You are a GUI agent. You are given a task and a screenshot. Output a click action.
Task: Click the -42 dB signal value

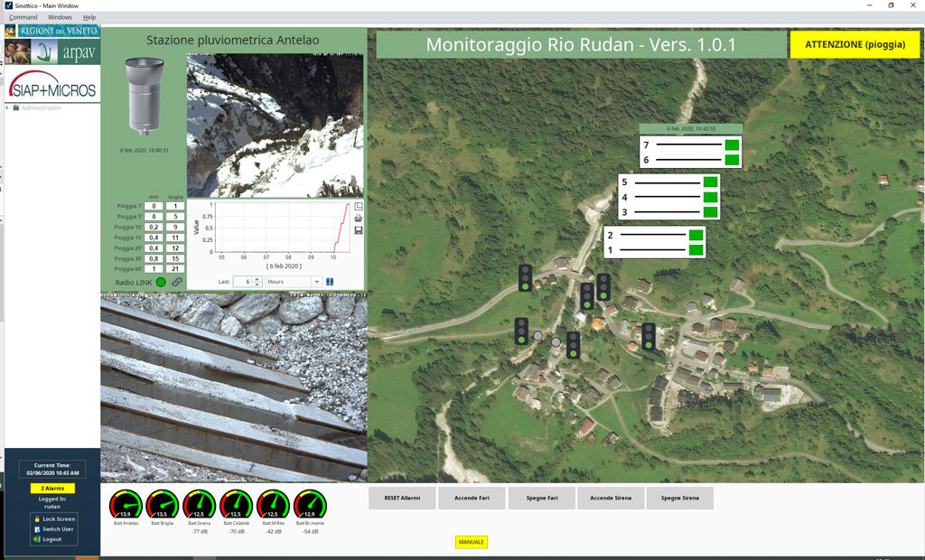pyautogui.click(x=273, y=532)
